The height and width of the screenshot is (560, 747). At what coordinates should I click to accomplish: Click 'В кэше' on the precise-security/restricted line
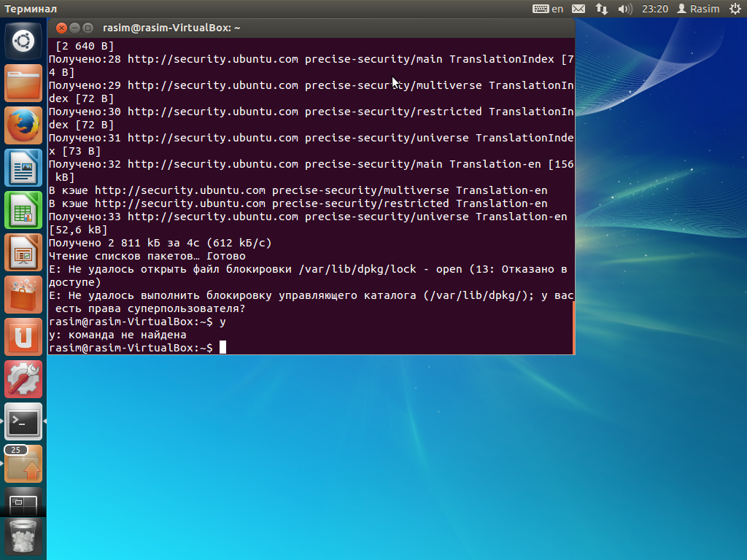coord(68,203)
